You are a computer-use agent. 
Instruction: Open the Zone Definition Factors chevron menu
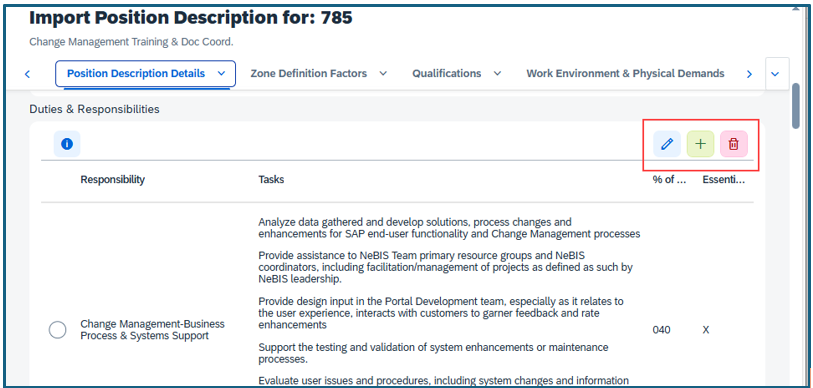383,74
